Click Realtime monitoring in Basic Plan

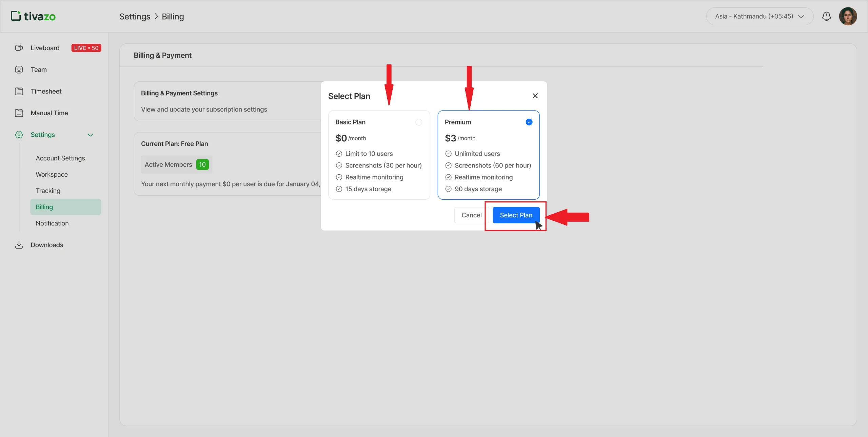coord(374,177)
